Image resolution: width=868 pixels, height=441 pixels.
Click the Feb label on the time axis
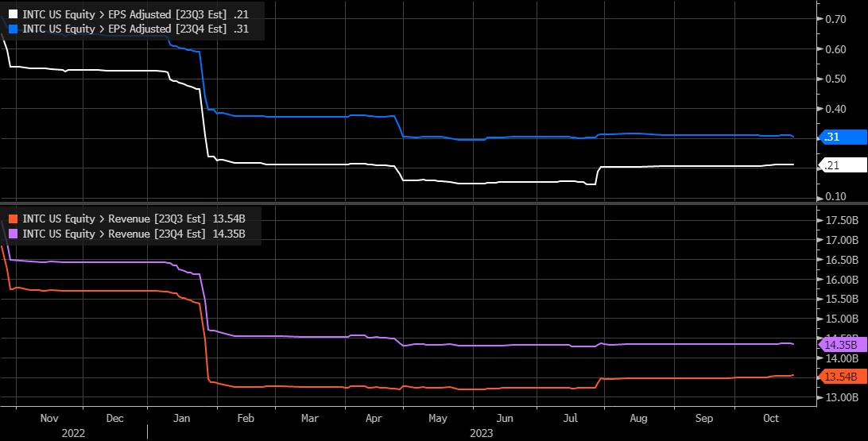pos(246,418)
